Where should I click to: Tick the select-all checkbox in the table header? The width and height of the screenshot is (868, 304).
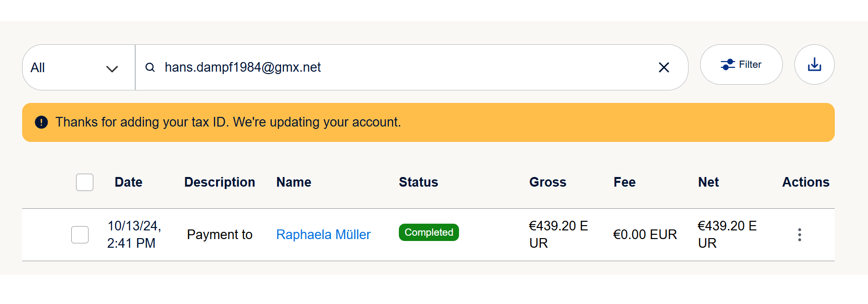85,182
